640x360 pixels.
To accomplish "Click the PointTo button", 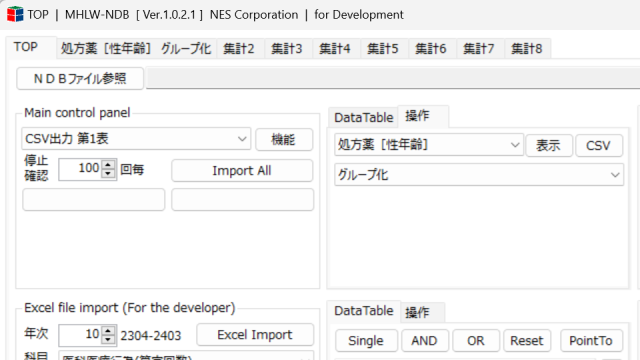I will click(x=591, y=340).
